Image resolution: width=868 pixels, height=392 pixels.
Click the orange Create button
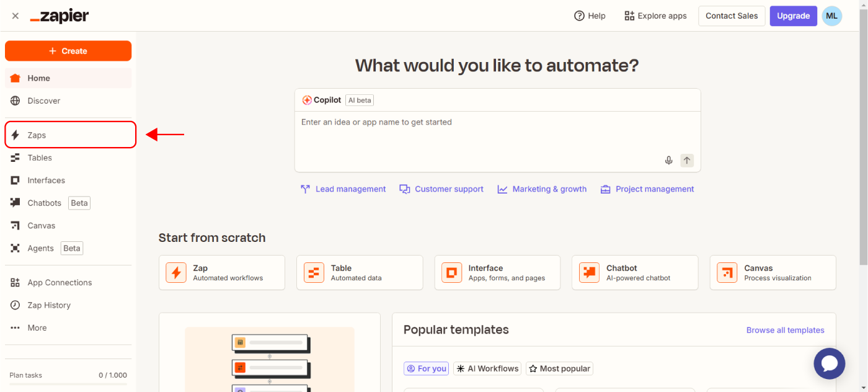click(x=68, y=51)
